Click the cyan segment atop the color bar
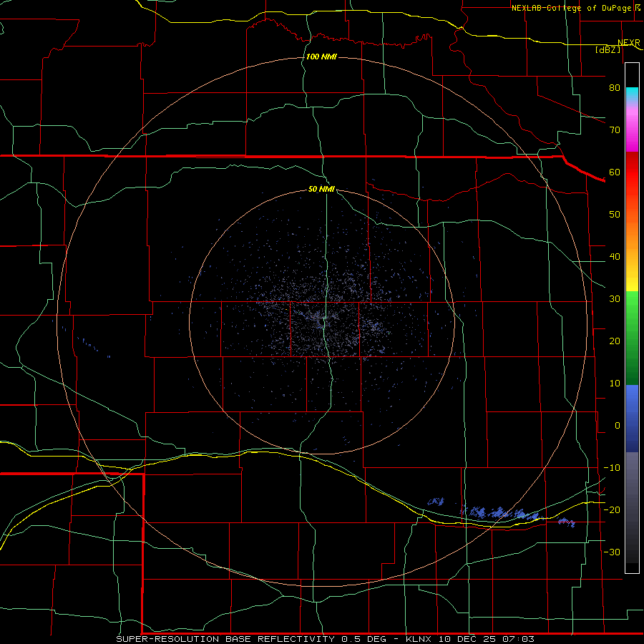This screenshot has width=644, height=644. 632,94
